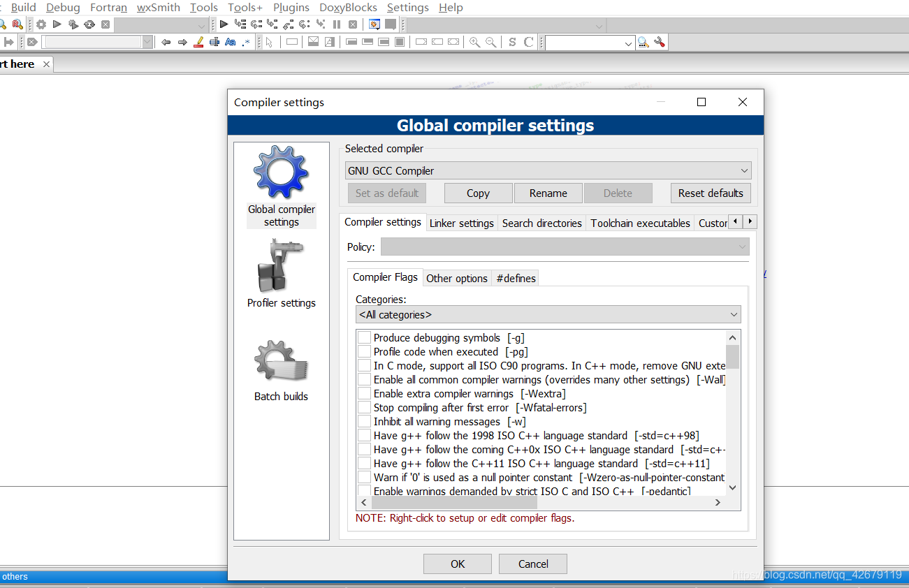Click the Build and run icon

click(x=73, y=24)
